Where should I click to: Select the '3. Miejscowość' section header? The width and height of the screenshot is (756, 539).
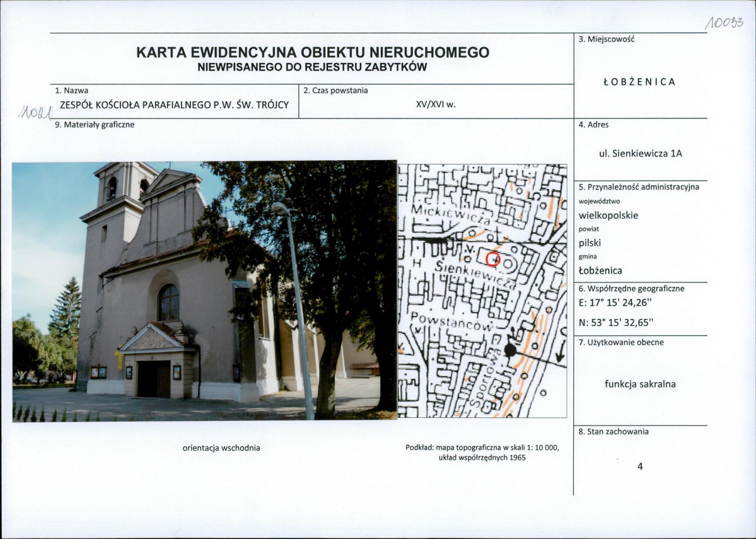tap(607, 39)
